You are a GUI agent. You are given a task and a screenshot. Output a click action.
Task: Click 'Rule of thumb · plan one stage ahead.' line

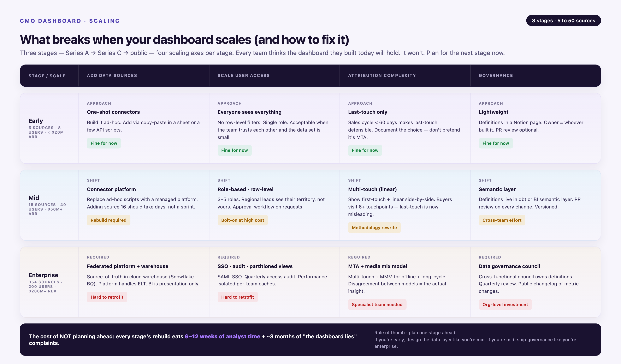415,333
